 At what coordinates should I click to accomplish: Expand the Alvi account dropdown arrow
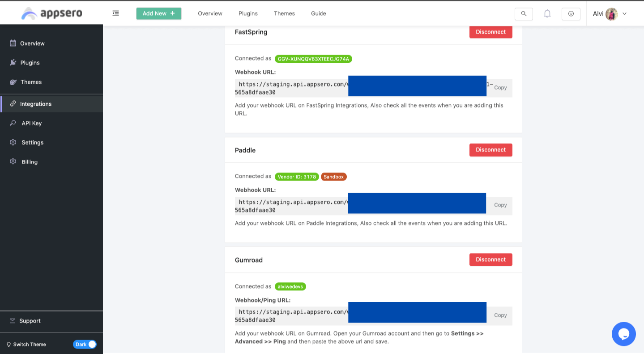[x=624, y=14]
